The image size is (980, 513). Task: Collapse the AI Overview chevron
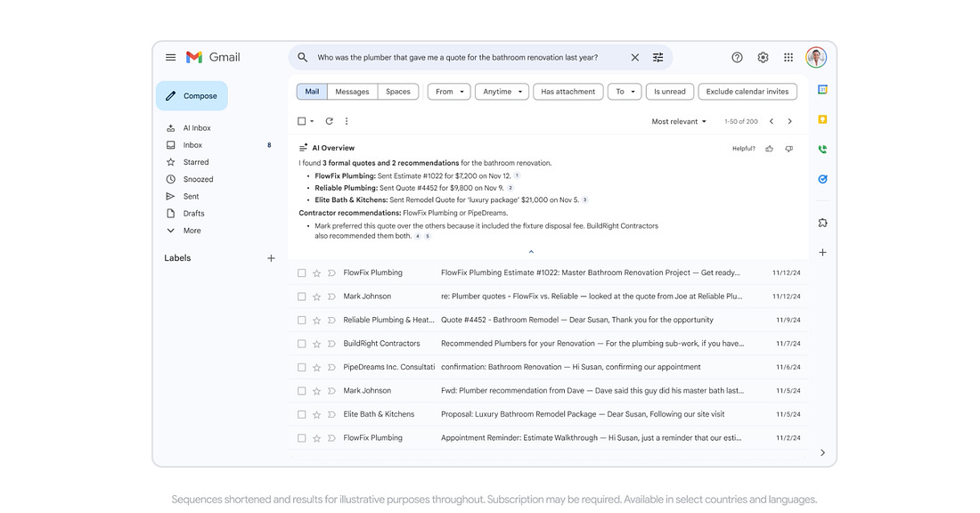(531, 252)
